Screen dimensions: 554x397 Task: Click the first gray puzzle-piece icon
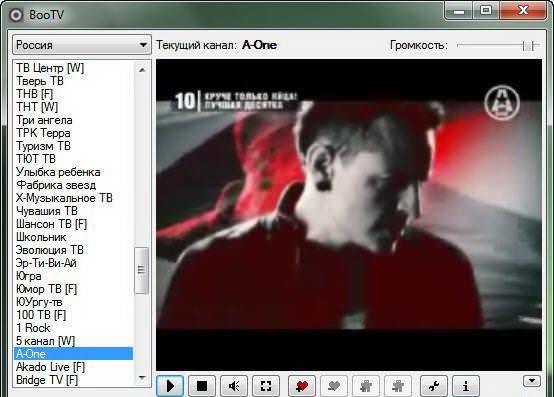click(366, 386)
